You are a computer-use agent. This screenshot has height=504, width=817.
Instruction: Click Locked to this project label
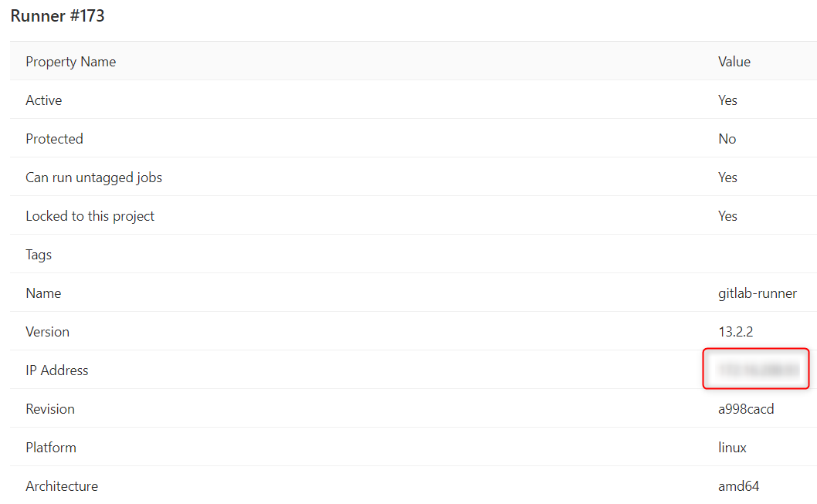pyautogui.click(x=90, y=216)
